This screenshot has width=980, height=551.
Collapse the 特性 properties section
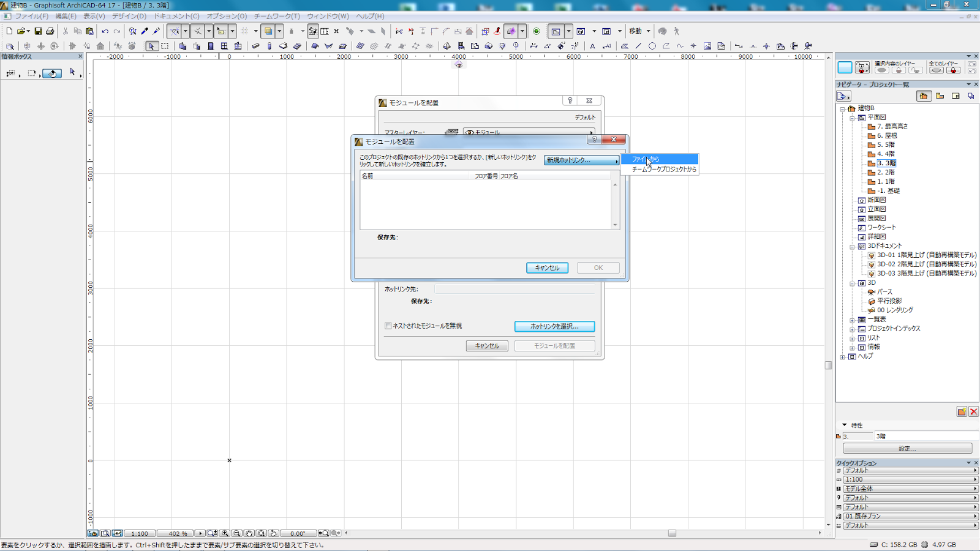click(x=845, y=425)
